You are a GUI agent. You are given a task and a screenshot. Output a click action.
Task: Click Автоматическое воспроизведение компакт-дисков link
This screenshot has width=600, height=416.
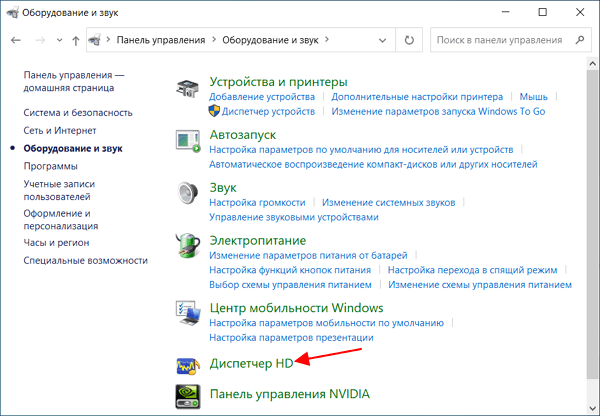tap(373, 165)
